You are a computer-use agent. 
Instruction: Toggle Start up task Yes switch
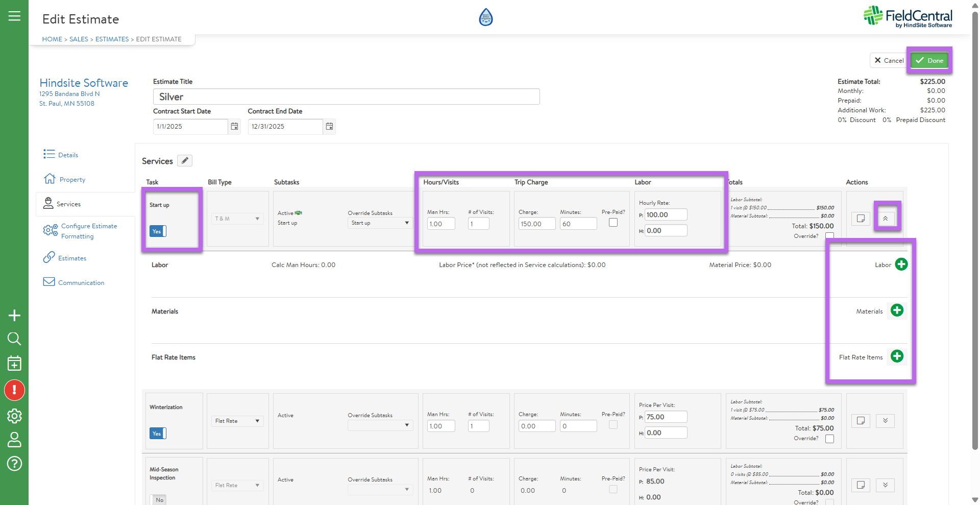tap(158, 231)
